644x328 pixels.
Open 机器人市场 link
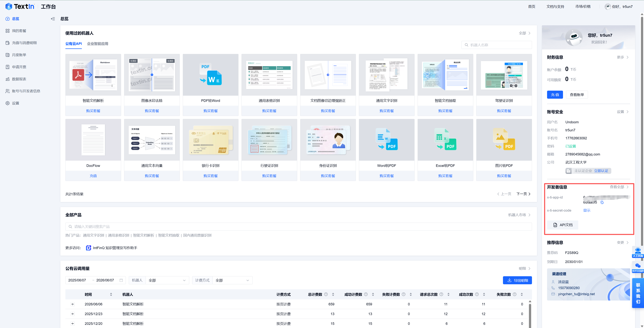tap(519, 215)
